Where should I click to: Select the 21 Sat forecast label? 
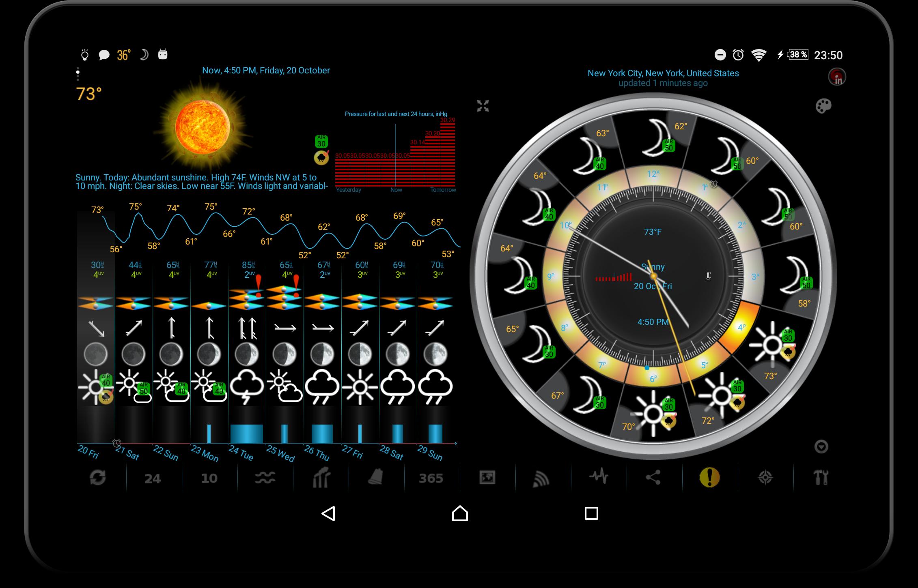pyautogui.click(x=127, y=453)
